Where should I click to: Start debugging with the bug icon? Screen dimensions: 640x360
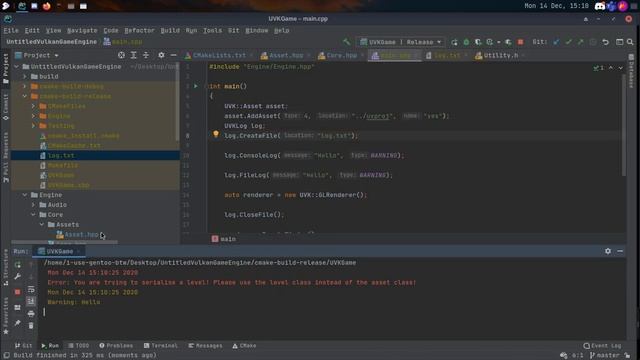point(466,42)
